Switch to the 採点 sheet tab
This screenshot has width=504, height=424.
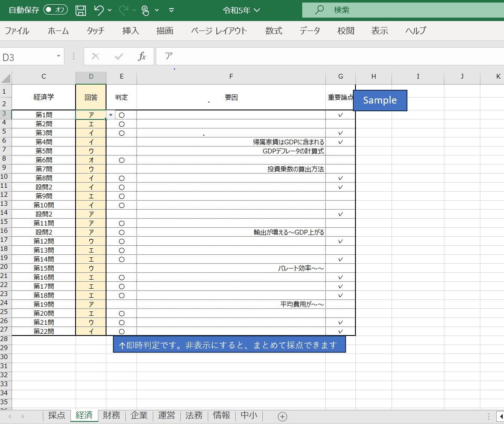pyautogui.click(x=57, y=416)
